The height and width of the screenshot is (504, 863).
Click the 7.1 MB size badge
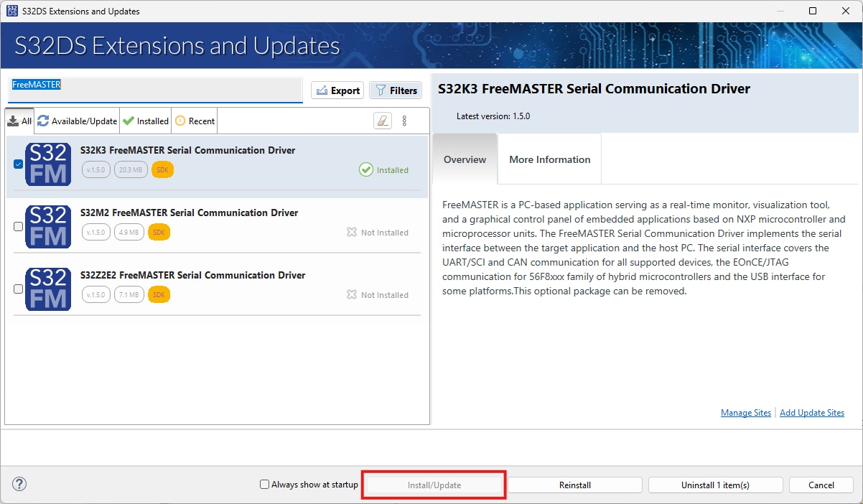point(129,295)
